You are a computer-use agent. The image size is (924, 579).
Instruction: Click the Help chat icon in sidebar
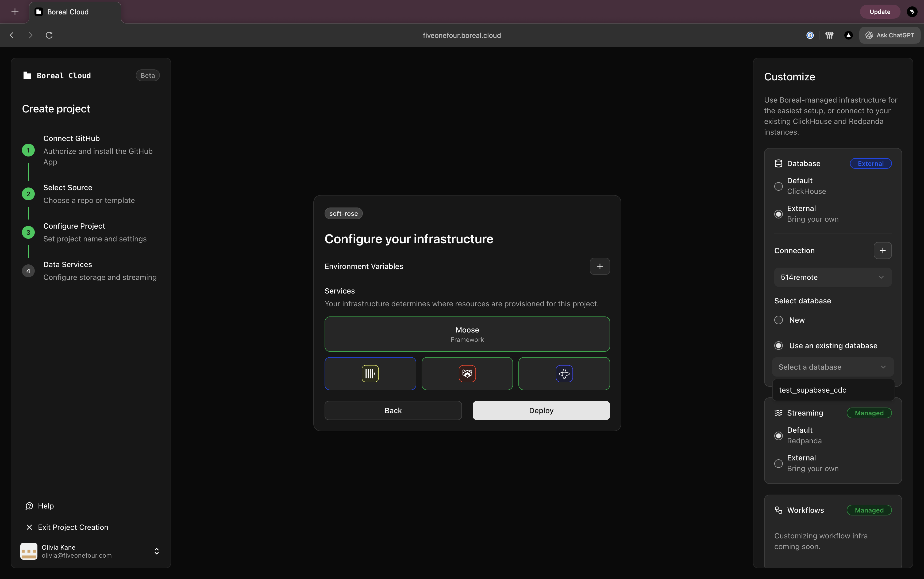click(x=29, y=506)
